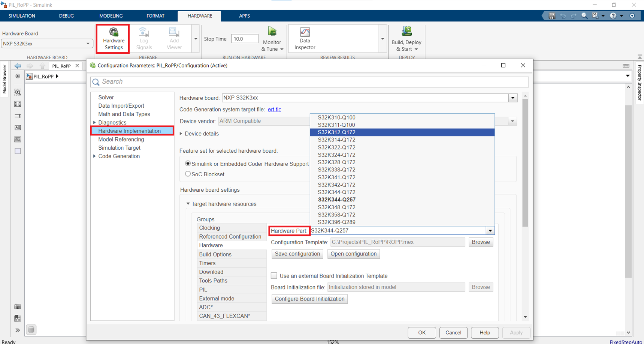Collapse the Target hardware resources section
This screenshot has width=644, height=344.
(x=188, y=204)
